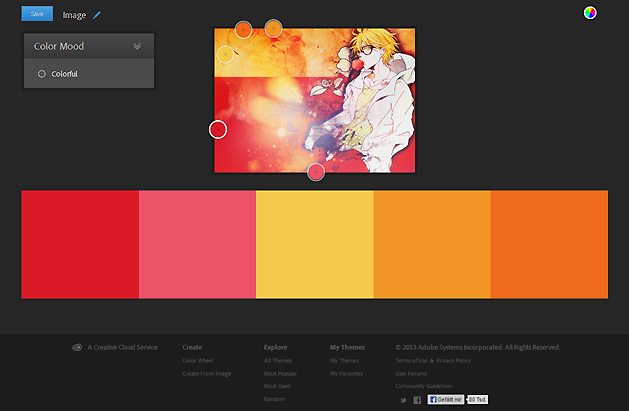
Task: Open Create From Image footer link
Action: pos(207,373)
